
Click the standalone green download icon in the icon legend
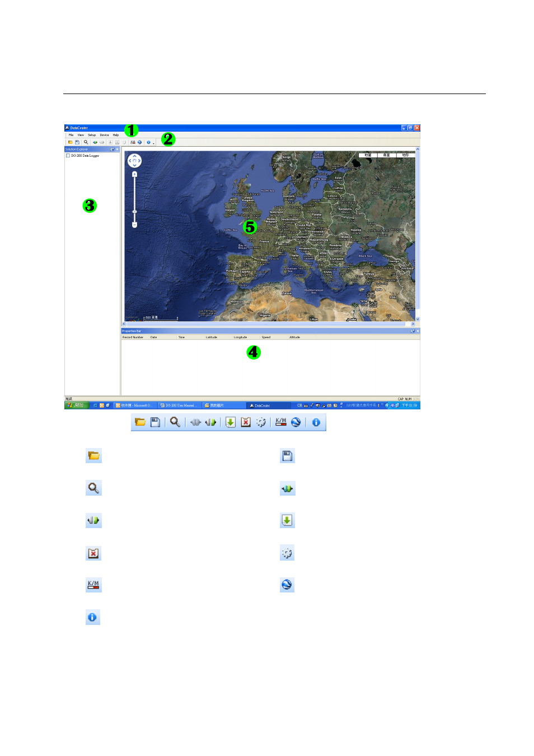287,520
